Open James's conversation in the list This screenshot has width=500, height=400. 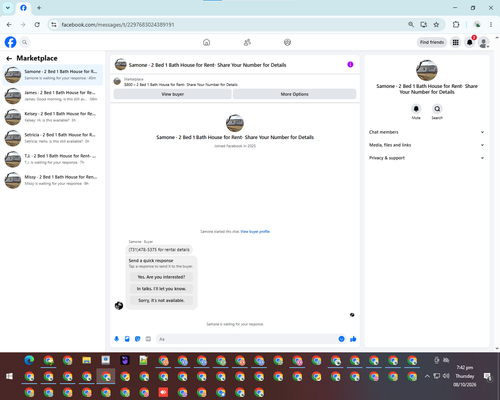pos(53,96)
